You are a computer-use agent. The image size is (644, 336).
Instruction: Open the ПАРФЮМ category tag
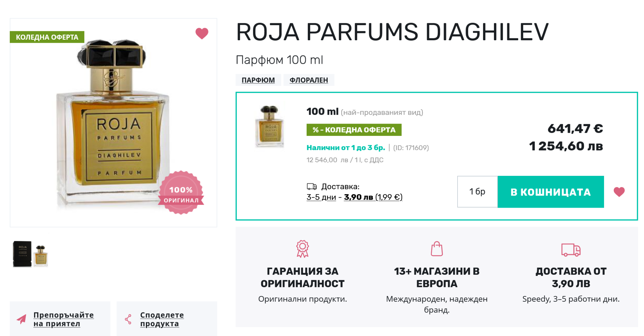(258, 80)
